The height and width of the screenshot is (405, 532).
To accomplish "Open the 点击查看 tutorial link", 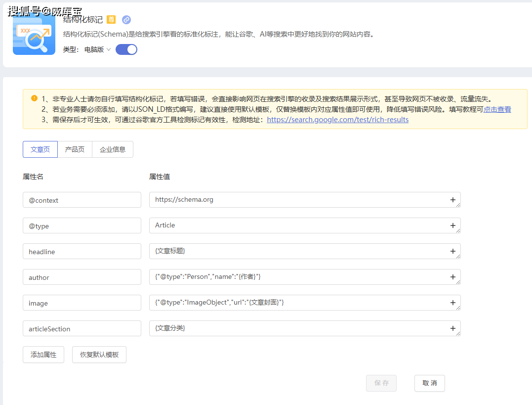I will pyautogui.click(x=497, y=109).
